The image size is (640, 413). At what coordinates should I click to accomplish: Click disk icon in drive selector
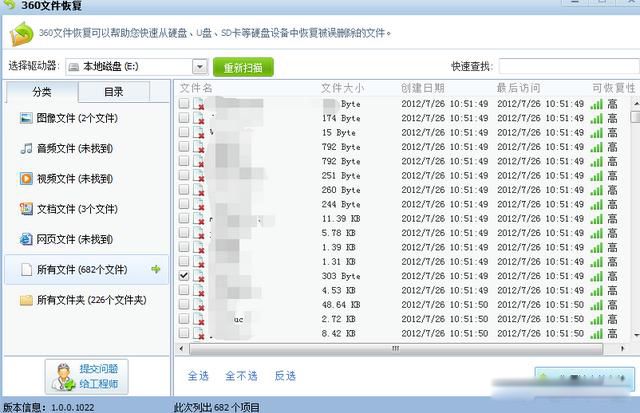pyautogui.click(x=74, y=67)
